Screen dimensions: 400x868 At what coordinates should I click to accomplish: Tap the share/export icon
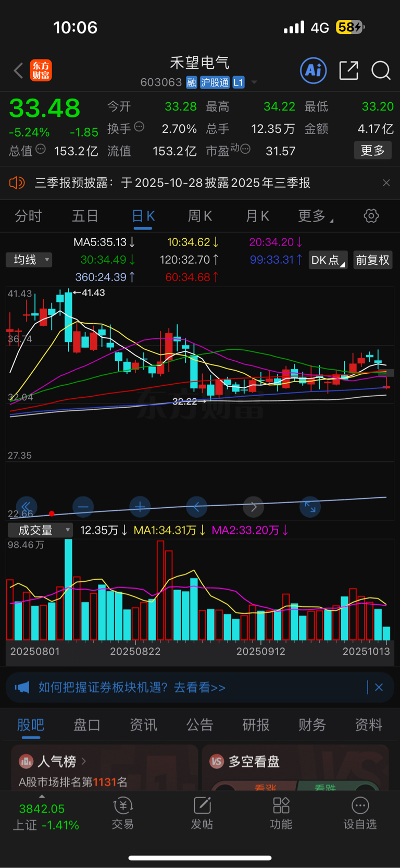click(348, 70)
